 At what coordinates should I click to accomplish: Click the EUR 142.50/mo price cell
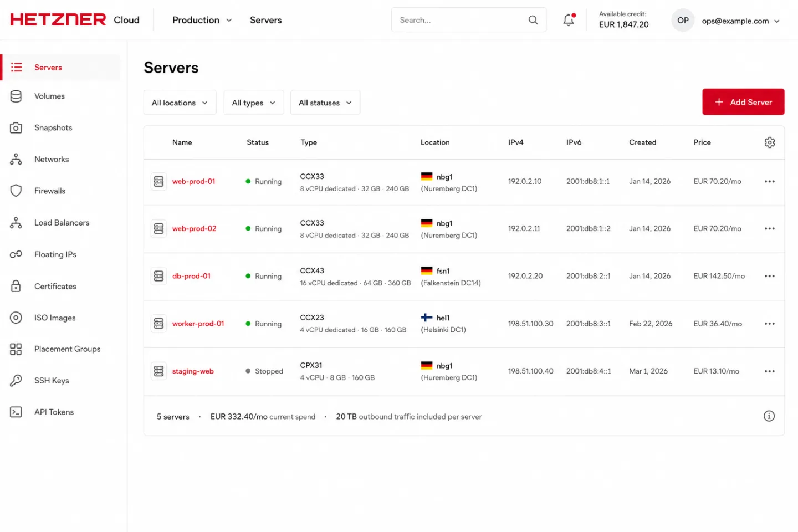pos(719,276)
